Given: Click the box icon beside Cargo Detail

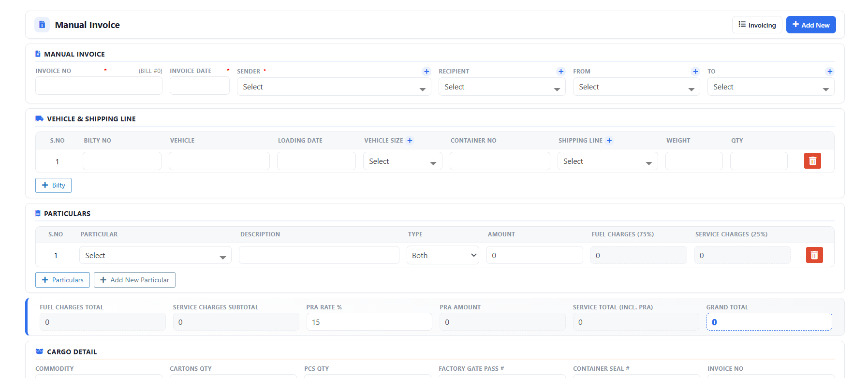Looking at the screenshot, I should [39, 352].
